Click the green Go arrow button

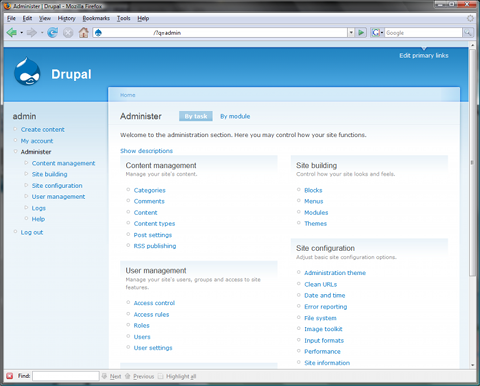click(361, 33)
